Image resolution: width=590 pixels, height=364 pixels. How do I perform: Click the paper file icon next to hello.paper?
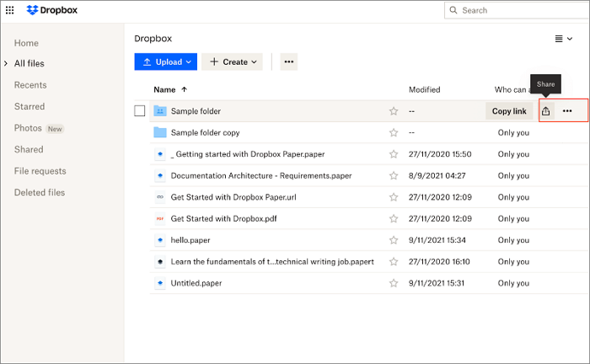160,240
